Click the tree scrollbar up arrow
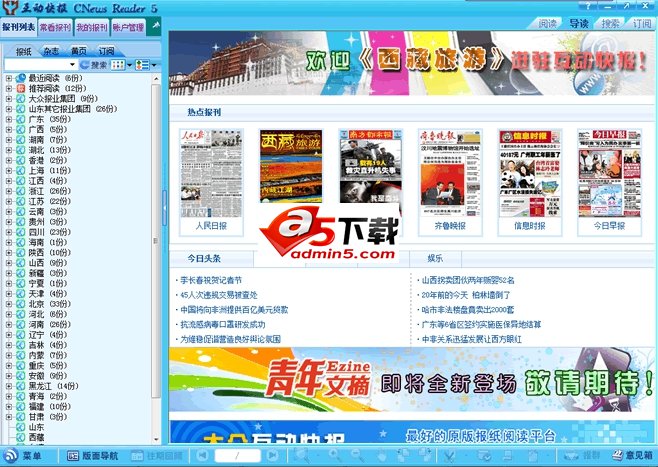The height and width of the screenshot is (467, 658). click(x=156, y=78)
